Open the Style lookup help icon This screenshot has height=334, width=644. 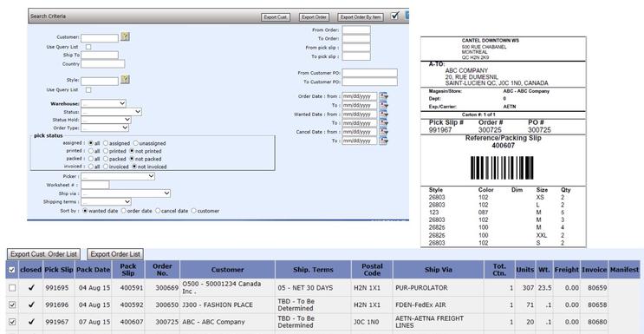pos(126,80)
